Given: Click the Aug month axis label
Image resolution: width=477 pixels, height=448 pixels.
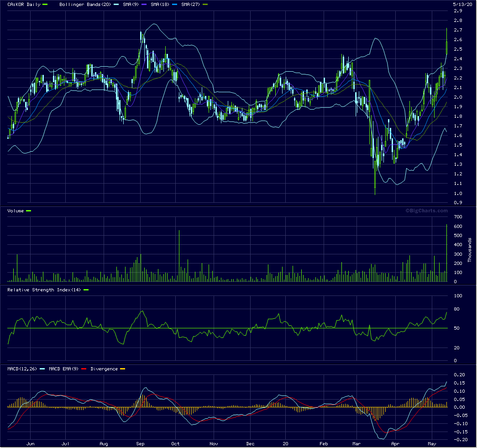Looking at the screenshot, I should click(104, 444).
